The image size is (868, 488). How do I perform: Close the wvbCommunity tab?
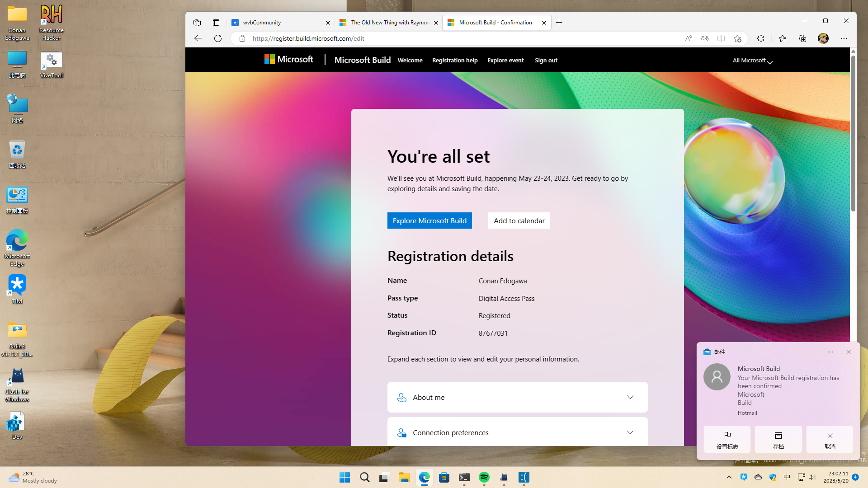328,23
